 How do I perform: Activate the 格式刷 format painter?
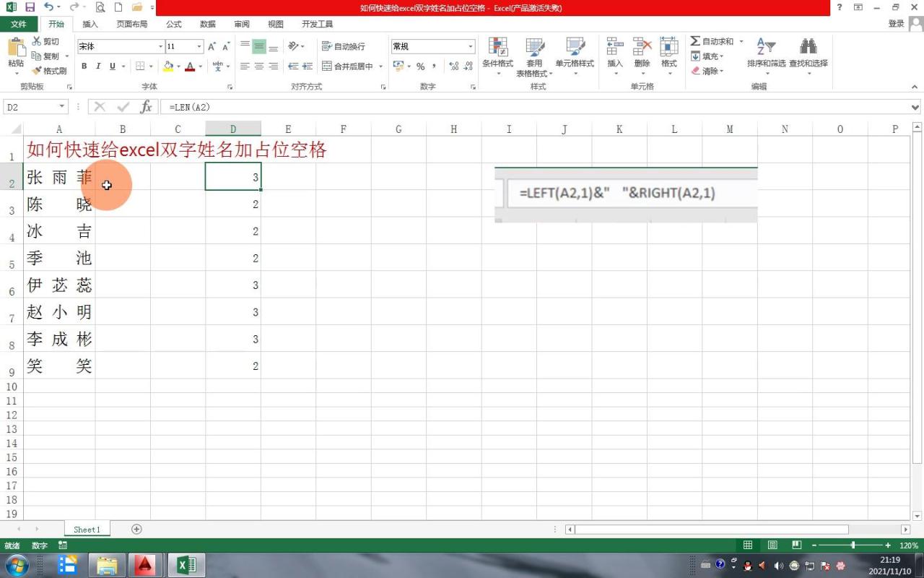[x=49, y=71]
